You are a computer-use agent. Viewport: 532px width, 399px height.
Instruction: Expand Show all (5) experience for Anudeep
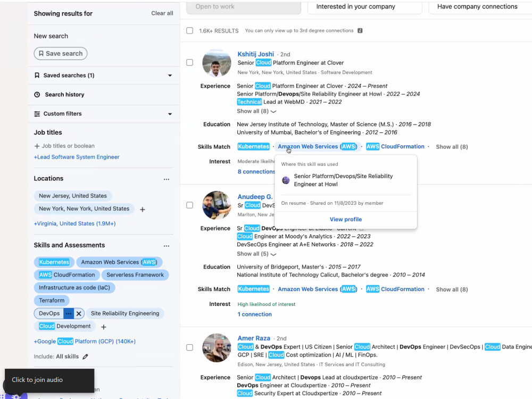pyautogui.click(x=256, y=254)
